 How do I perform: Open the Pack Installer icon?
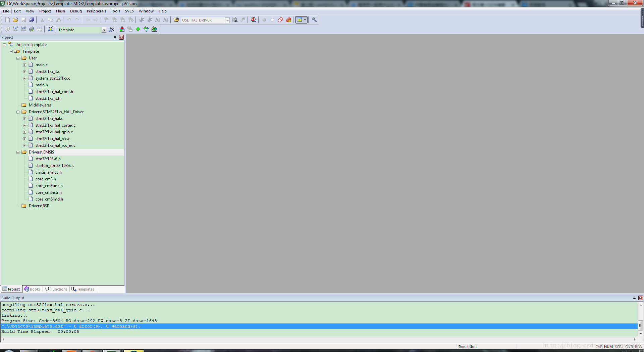coord(154,29)
